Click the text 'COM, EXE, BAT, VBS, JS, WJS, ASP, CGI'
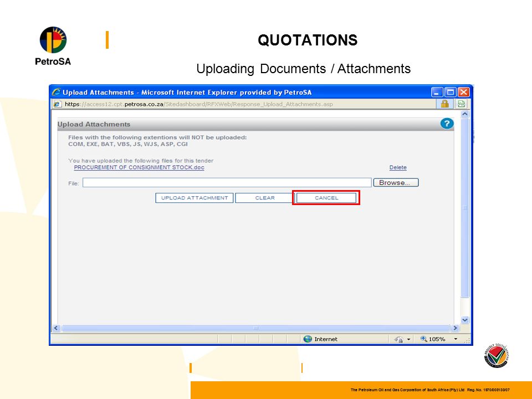532x399 pixels. [x=128, y=144]
